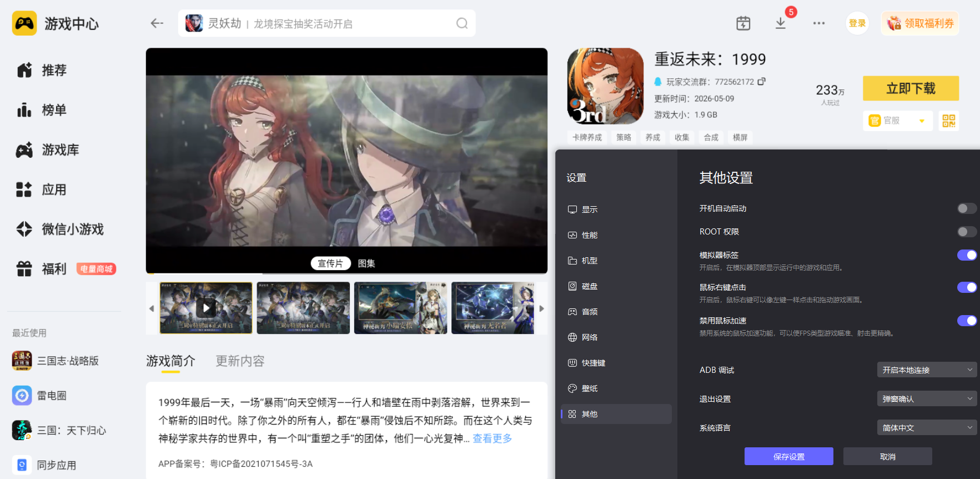Open 快捷键 shortcut settings
Viewport: 980px width, 479px height.
(616, 363)
